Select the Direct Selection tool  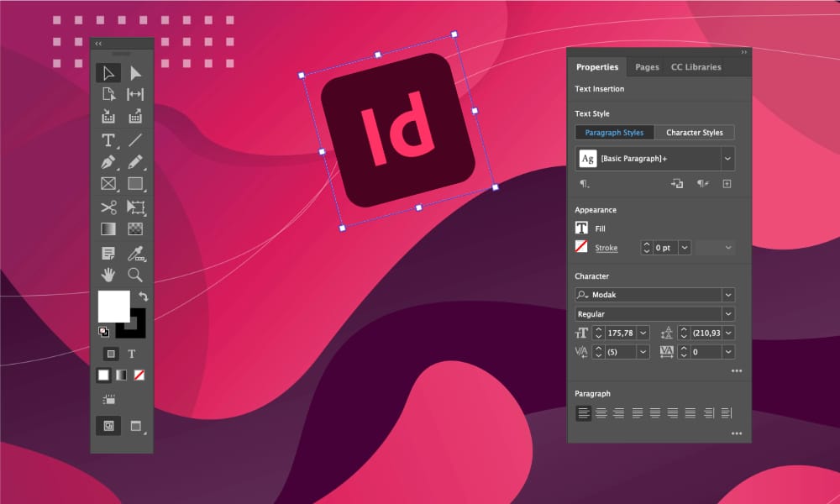pyautogui.click(x=135, y=73)
